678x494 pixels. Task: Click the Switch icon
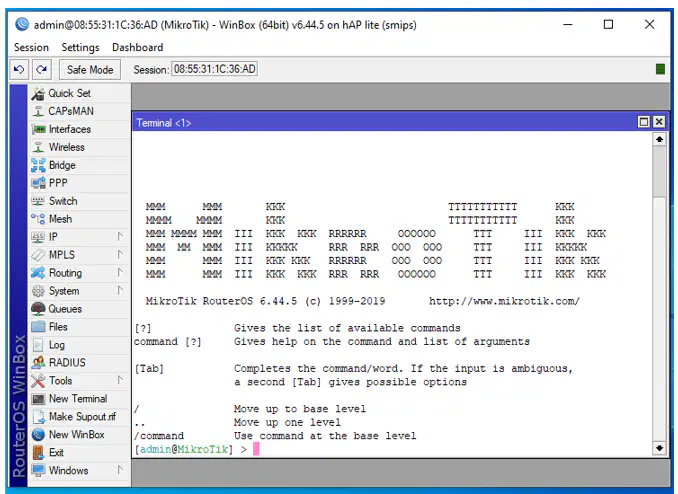pyautogui.click(x=38, y=201)
